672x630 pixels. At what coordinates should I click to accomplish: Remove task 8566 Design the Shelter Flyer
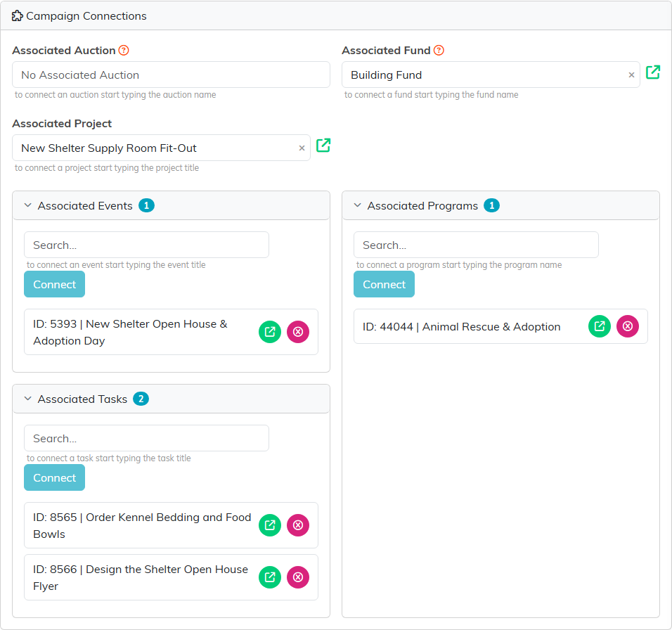298,577
